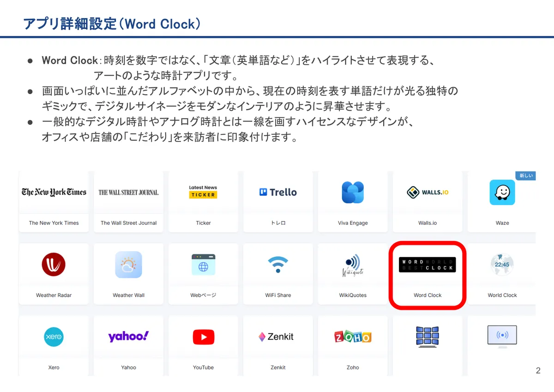Open The New York Times app logo
The width and height of the screenshot is (554, 392).
54,192
